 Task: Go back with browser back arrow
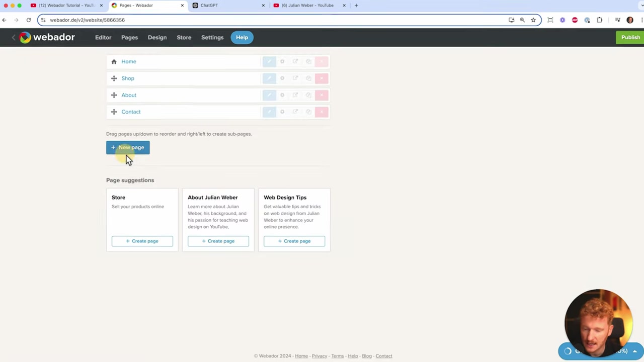click(x=4, y=20)
